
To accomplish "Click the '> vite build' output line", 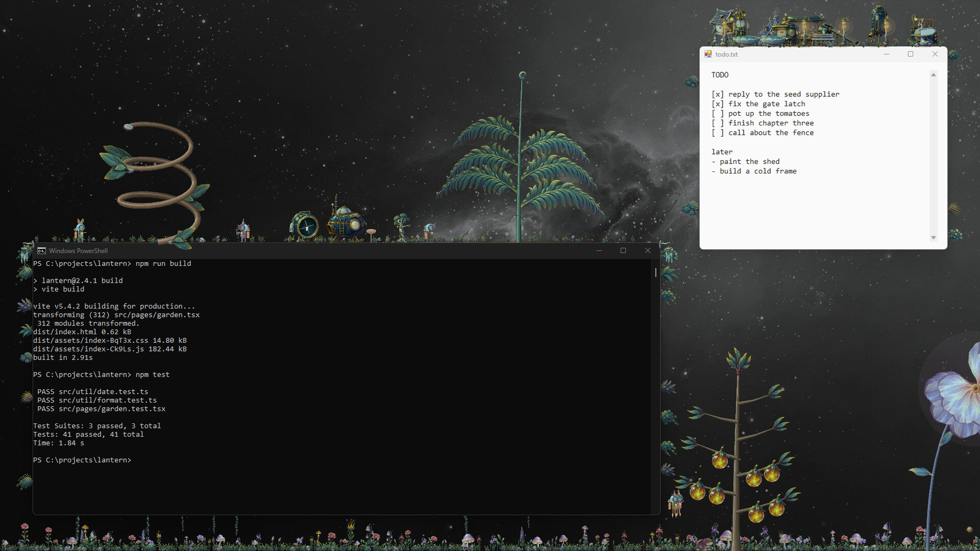I will [x=59, y=289].
